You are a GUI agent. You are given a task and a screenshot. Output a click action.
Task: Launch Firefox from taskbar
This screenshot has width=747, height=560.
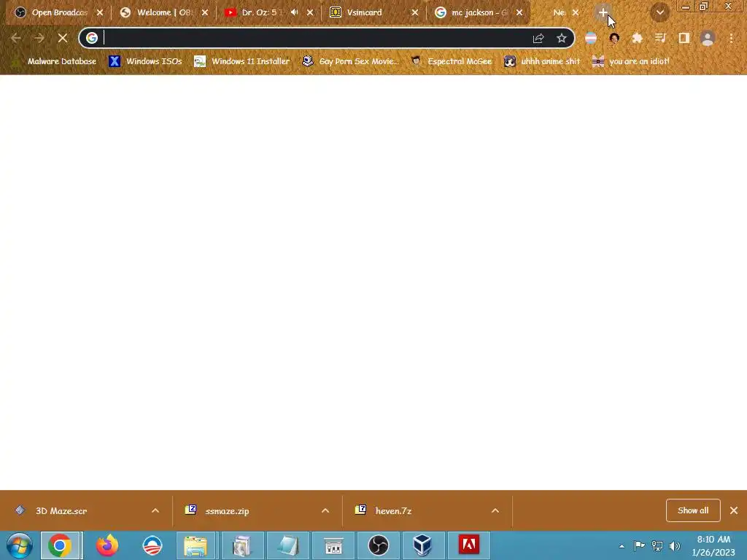[107, 545]
